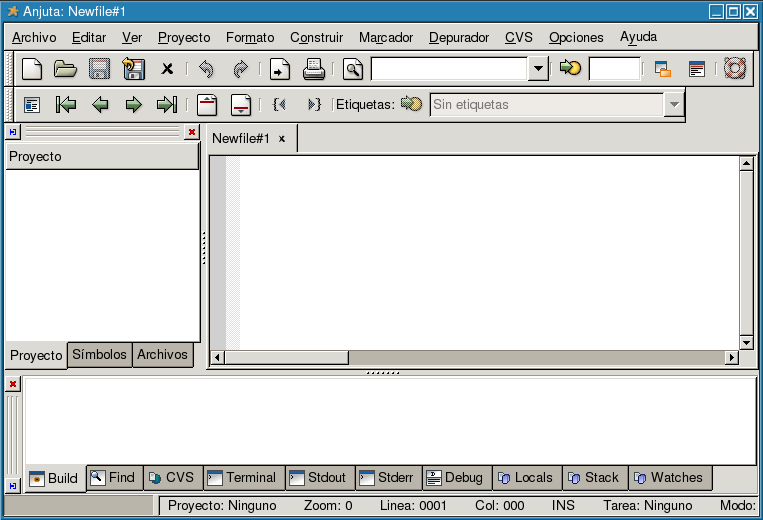Switch to the Símbolos tab
This screenshot has height=520, width=763.
click(100, 355)
